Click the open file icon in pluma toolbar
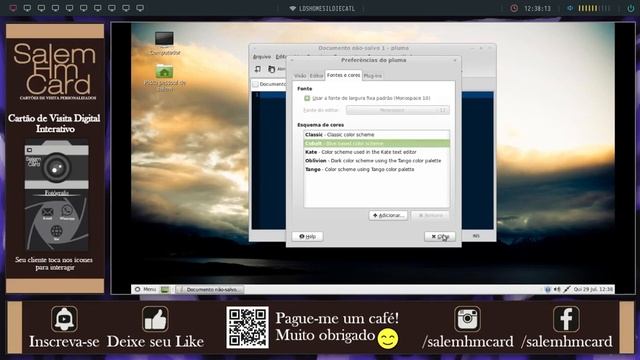This screenshot has width=640, height=360. tap(271, 69)
